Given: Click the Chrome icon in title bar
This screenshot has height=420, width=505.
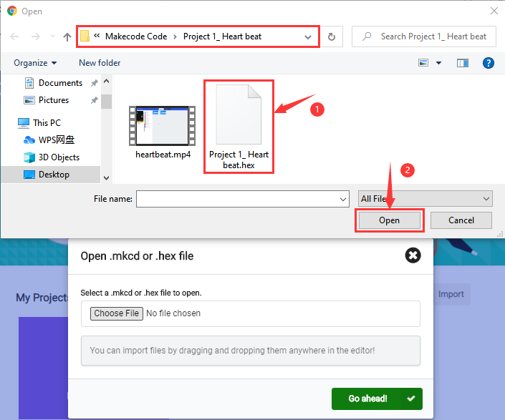Looking at the screenshot, I should (x=12, y=11).
